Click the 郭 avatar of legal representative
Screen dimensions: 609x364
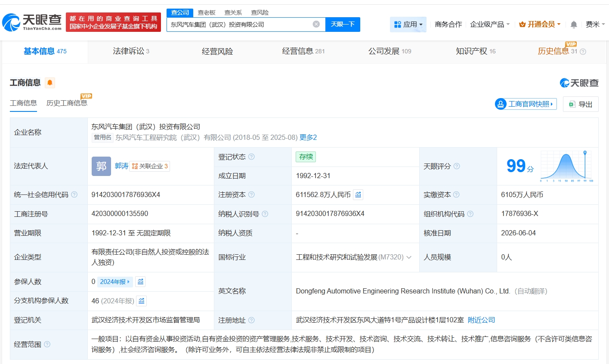(x=101, y=166)
